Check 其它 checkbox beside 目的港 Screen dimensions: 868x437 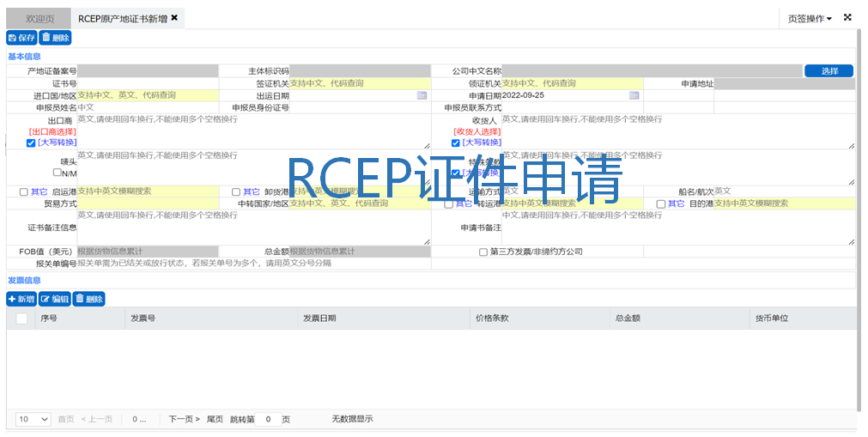click(660, 203)
